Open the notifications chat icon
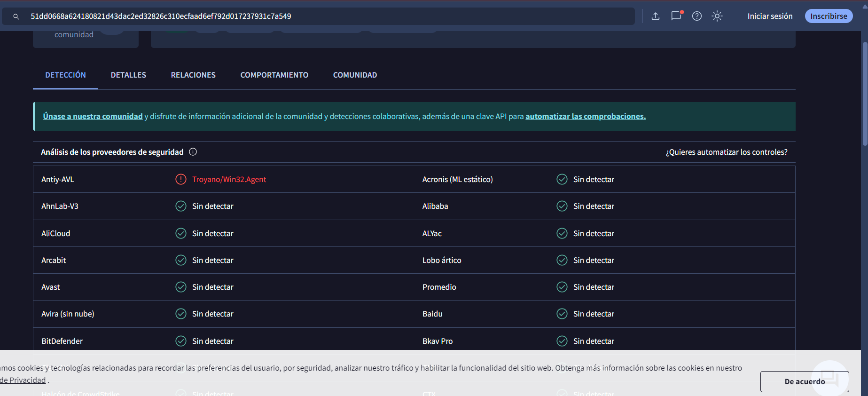 click(x=676, y=16)
